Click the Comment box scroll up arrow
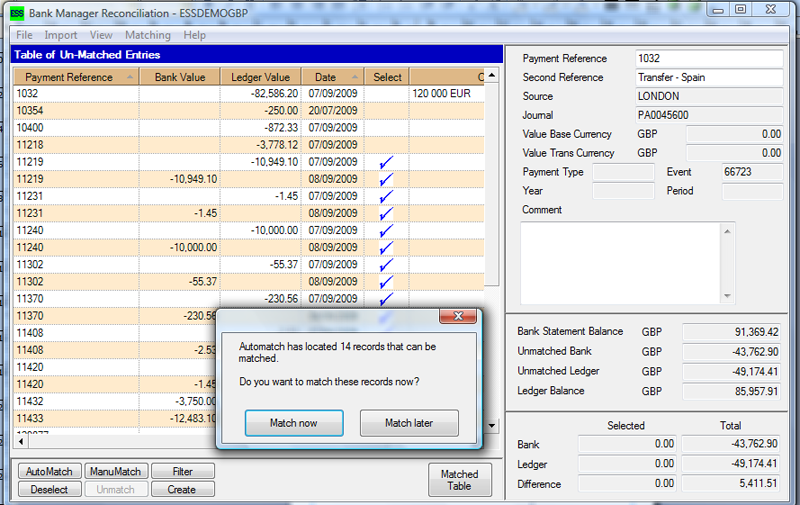Image resolution: width=800 pixels, height=505 pixels. [727, 230]
